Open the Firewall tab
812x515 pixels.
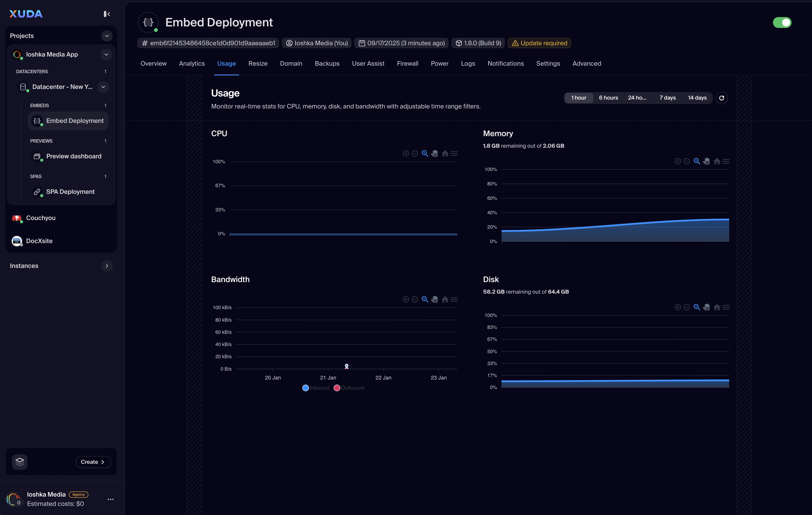407,64
